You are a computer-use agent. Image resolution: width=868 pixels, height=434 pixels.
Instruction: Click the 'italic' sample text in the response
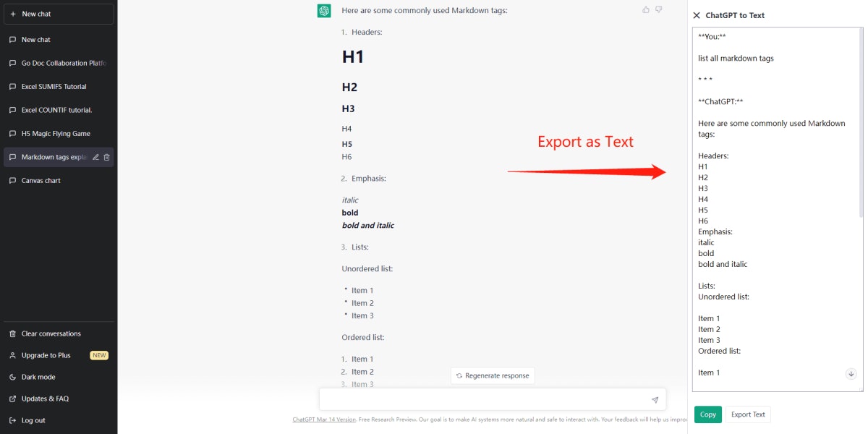coord(350,200)
